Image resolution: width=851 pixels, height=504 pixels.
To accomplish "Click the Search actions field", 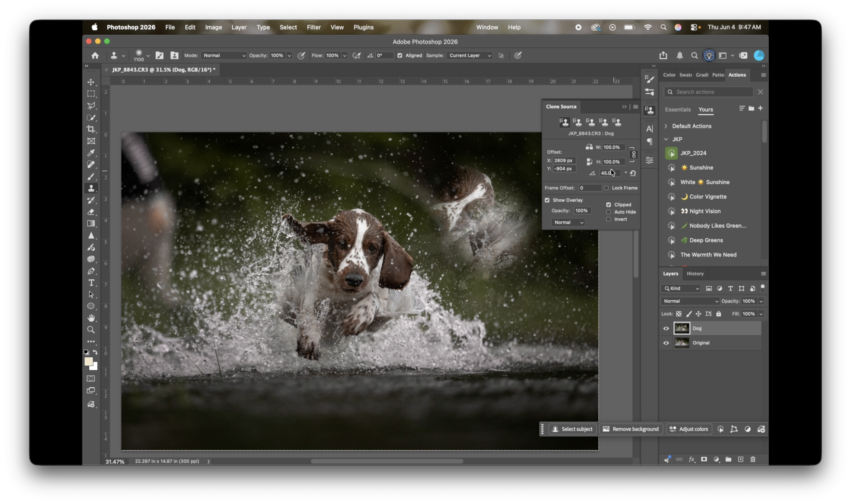I will [708, 92].
